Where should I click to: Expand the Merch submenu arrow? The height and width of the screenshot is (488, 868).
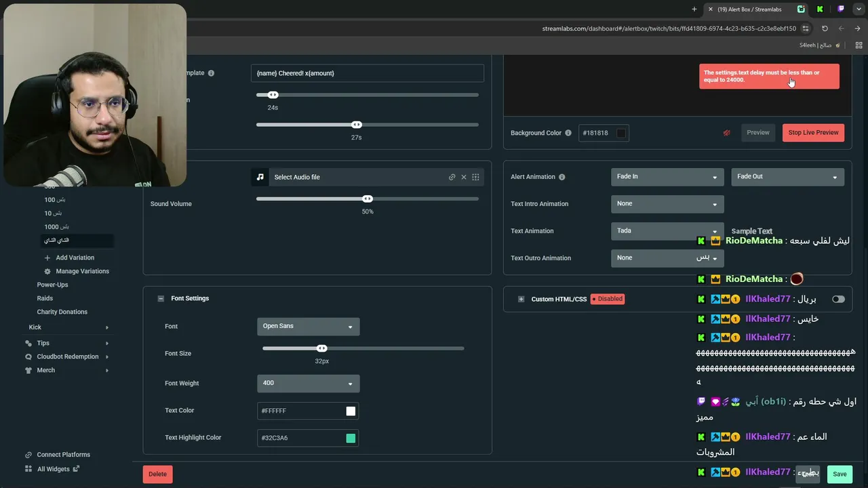pos(107,370)
